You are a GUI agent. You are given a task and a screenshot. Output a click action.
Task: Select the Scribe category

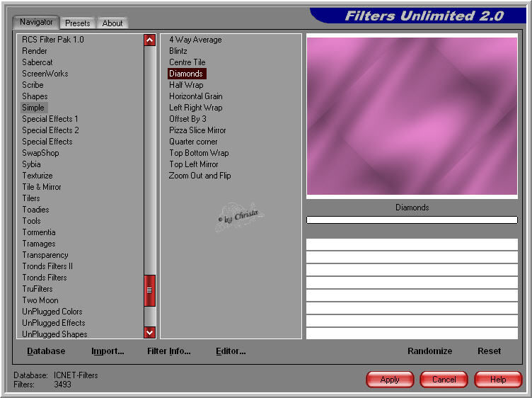click(33, 85)
